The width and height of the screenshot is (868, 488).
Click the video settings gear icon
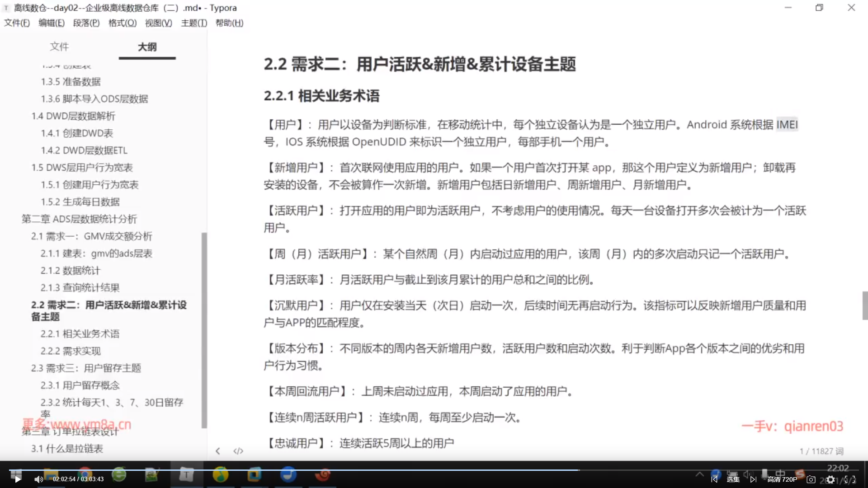(x=830, y=479)
